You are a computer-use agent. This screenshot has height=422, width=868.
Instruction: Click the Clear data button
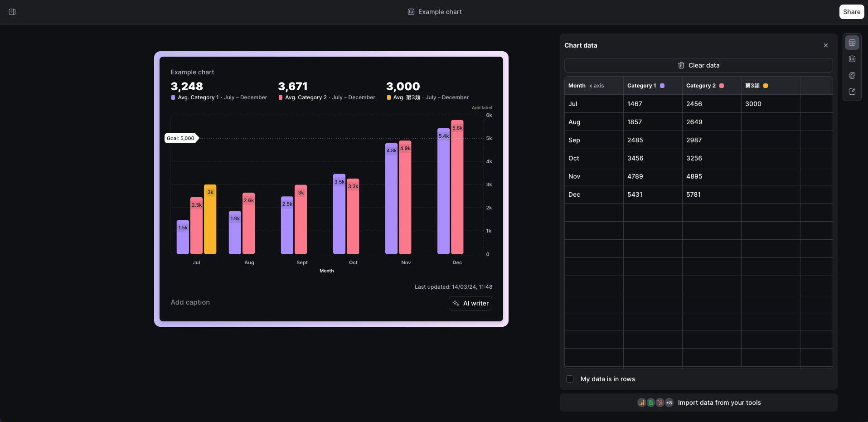(x=698, y=65)
